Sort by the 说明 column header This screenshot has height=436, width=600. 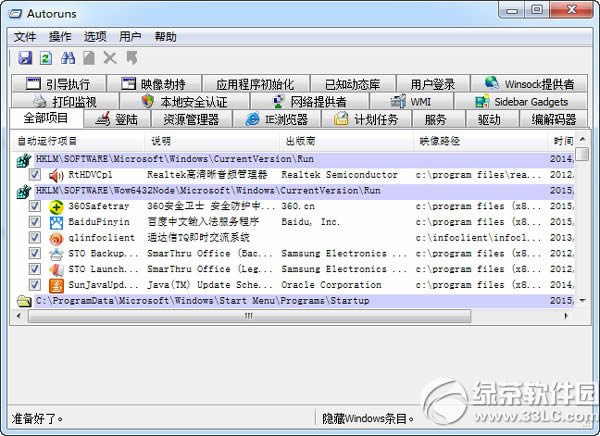212,141
